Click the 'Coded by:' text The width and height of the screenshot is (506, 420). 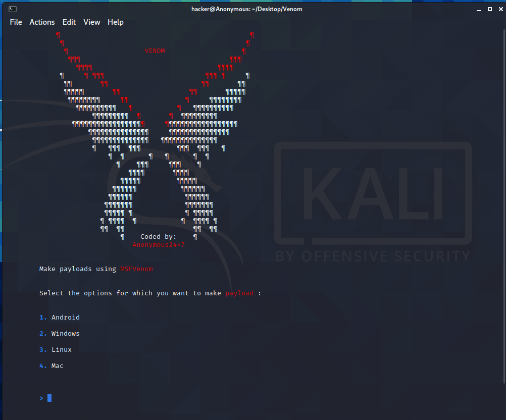click(x=159, y=237)
